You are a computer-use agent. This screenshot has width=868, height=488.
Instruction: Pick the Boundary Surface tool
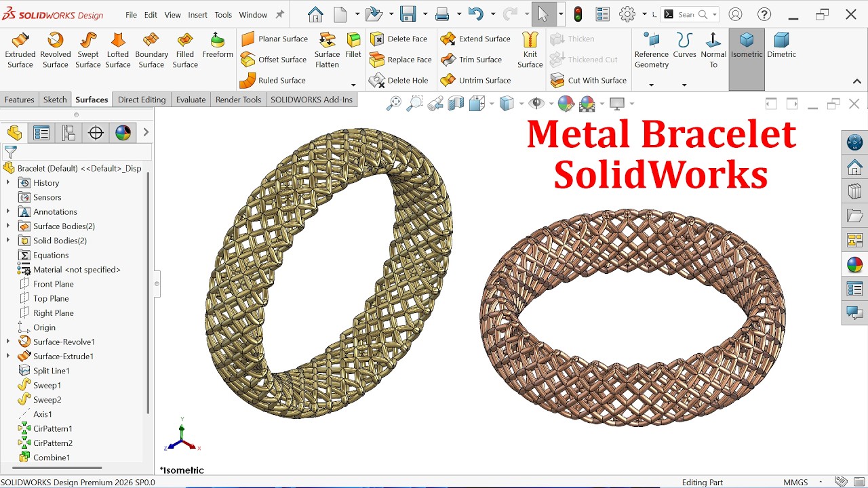pyautogui.click(x=151, y=51)
